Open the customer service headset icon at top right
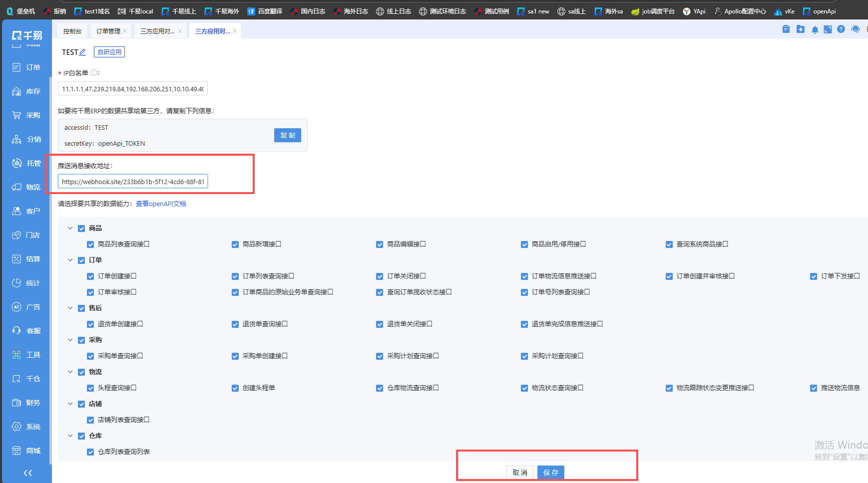The height and width of the screenshot is (483, 868). click(856, 29)
